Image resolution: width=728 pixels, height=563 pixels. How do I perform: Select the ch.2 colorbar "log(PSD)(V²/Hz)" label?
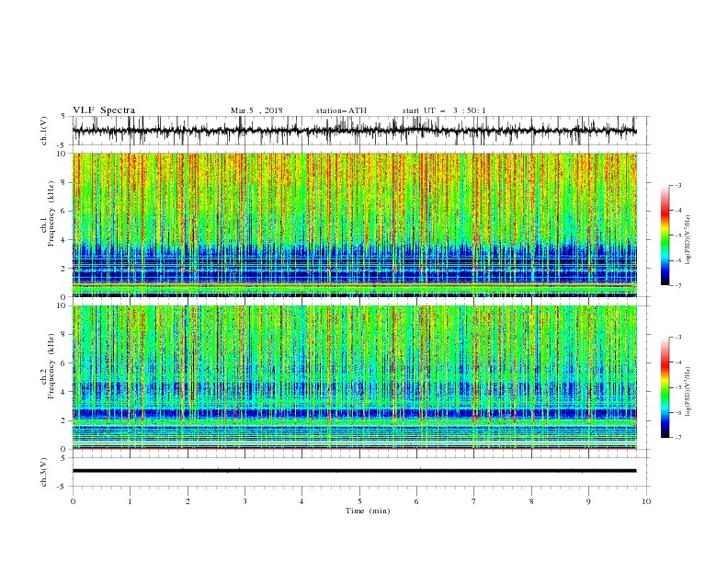point(688,392)
